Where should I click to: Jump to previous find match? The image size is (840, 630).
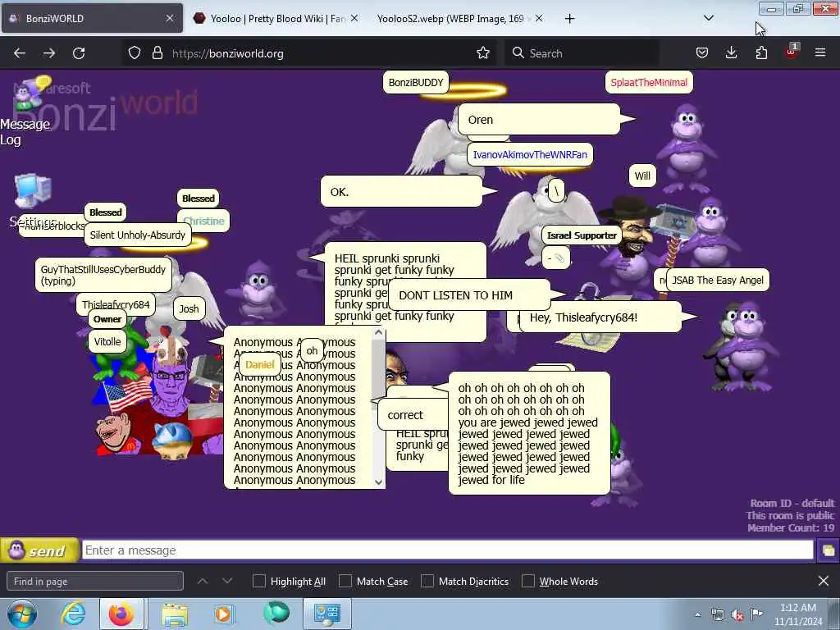pos(203,581)
